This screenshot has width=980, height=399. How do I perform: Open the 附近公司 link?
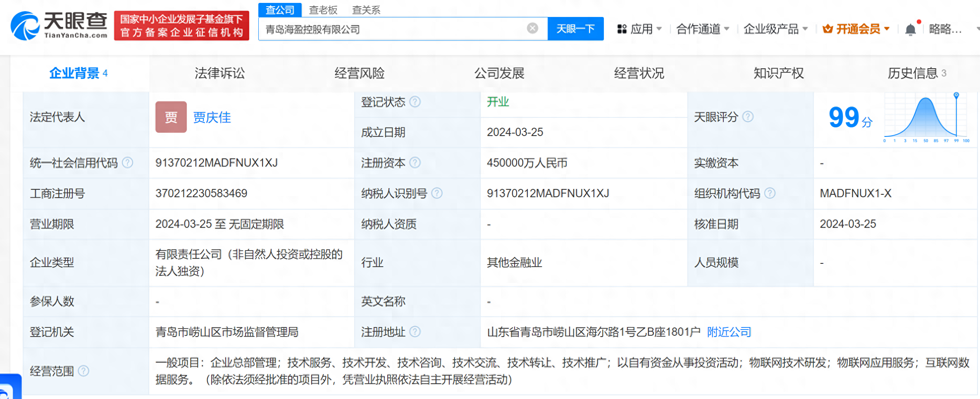[729, 332]
